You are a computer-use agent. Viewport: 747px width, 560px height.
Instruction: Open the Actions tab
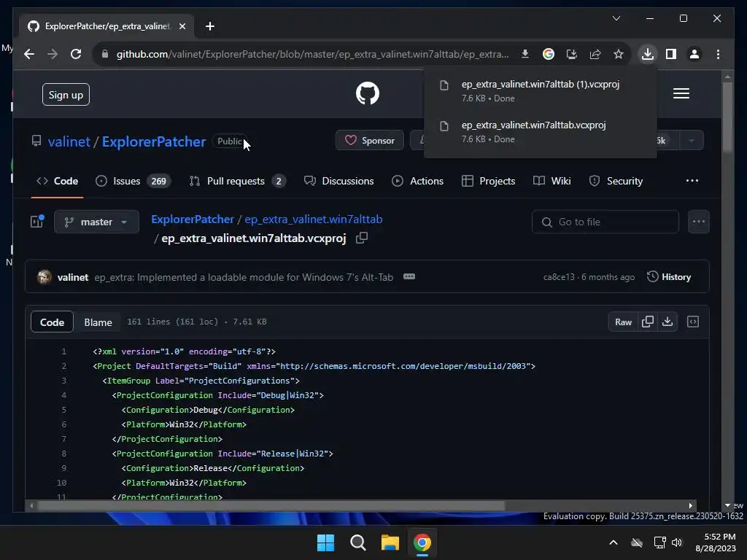[x=418, y=181]
